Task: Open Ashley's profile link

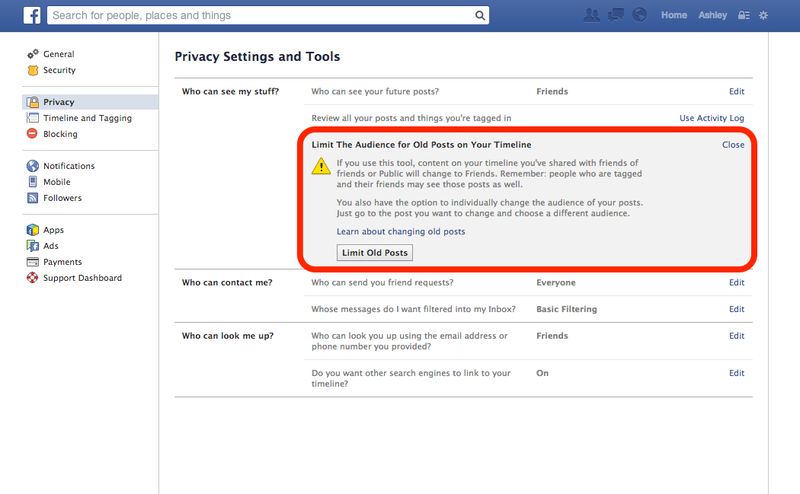Action: coord(713,15)
